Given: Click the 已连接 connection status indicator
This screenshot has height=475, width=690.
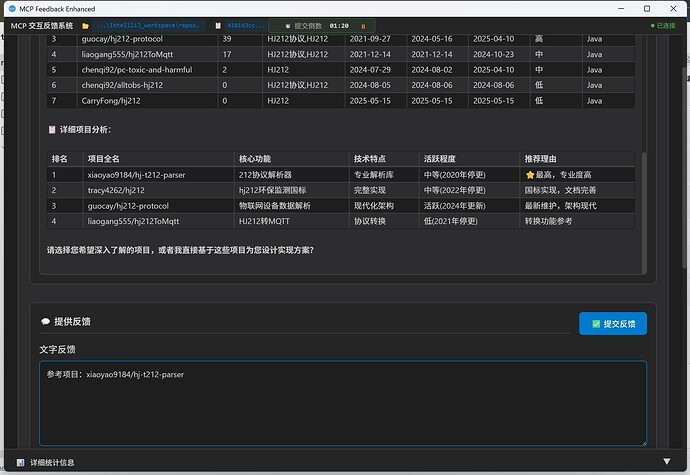Looking at the screenshot, I should click(x=663, y=26).
